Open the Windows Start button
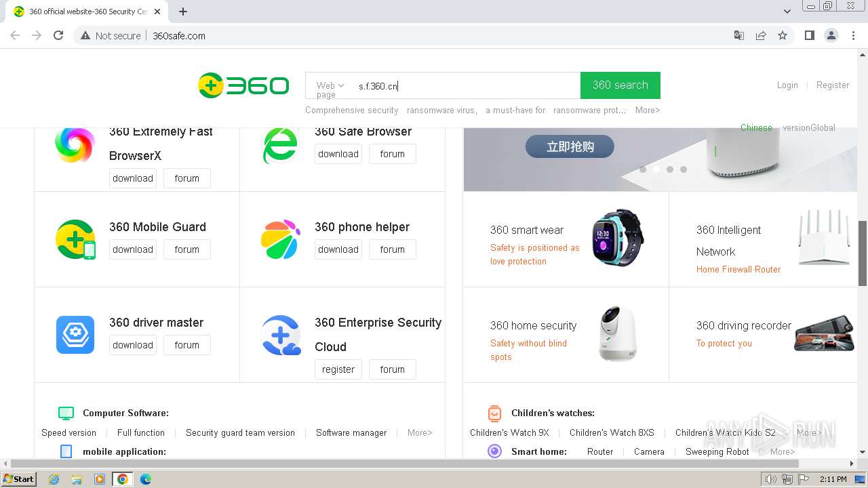 [x=18, y=479]
